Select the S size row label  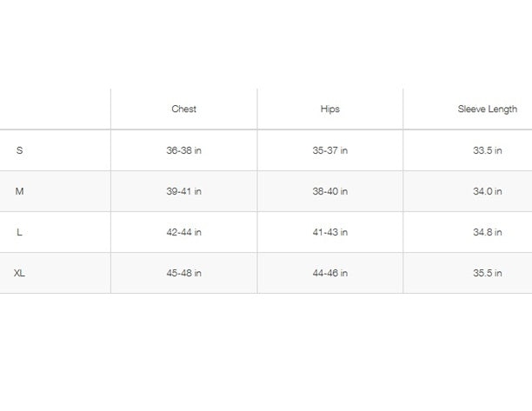coord(19,150)
